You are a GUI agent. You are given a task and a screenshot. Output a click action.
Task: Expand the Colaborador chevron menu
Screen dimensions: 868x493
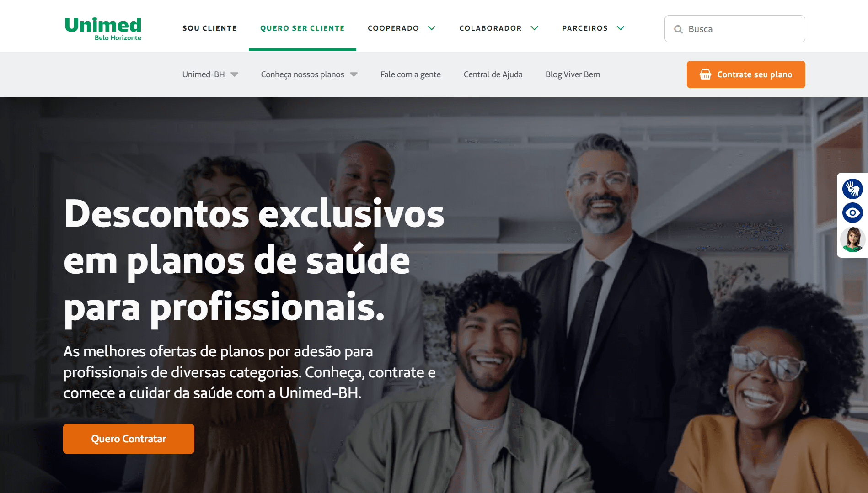click(534, 28)
